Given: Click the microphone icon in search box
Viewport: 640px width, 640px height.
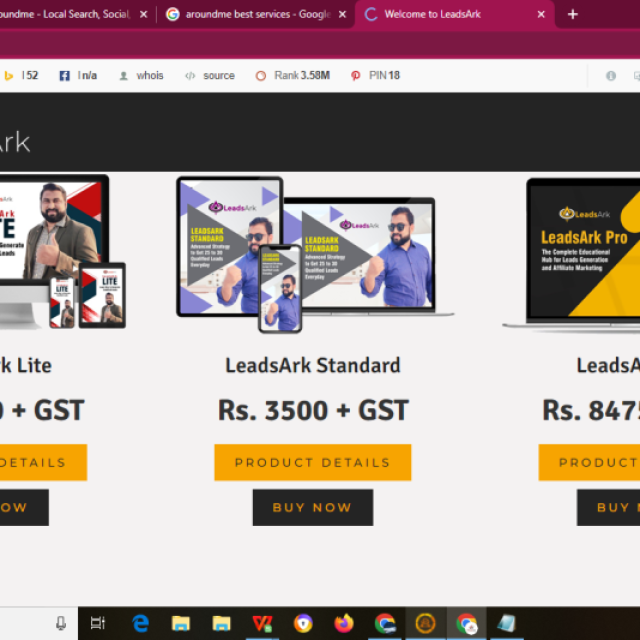Looking at the screenshot, I should point(61,623).
